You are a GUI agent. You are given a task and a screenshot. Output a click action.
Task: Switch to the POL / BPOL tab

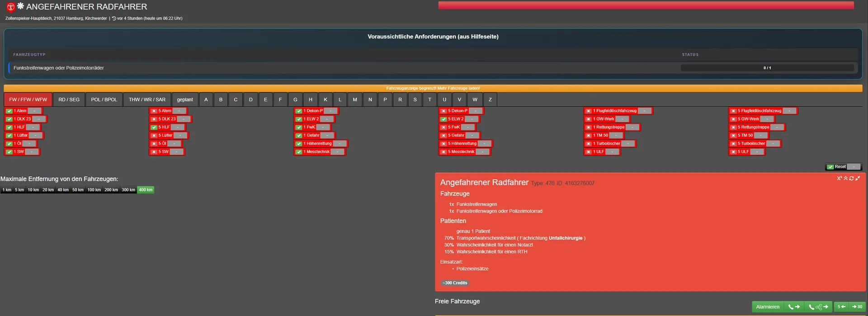[x=104, y=100]
